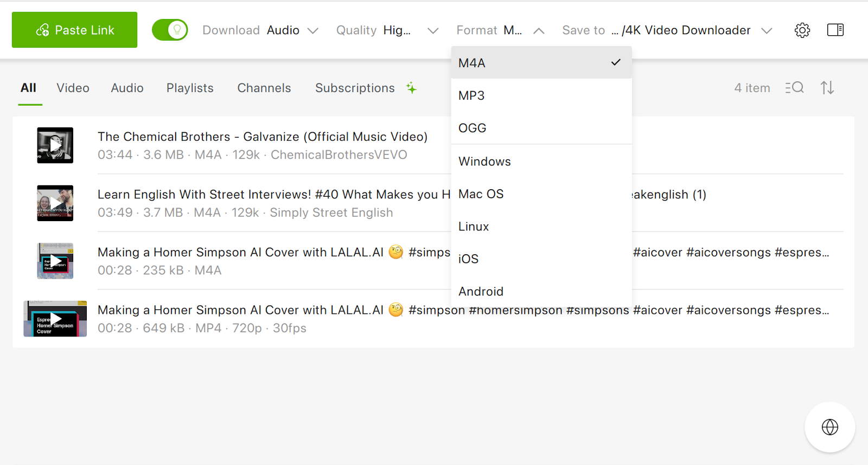Switch to the Channels tab
868x465 pixels.
pyautogui.click(x=264, y=88)
